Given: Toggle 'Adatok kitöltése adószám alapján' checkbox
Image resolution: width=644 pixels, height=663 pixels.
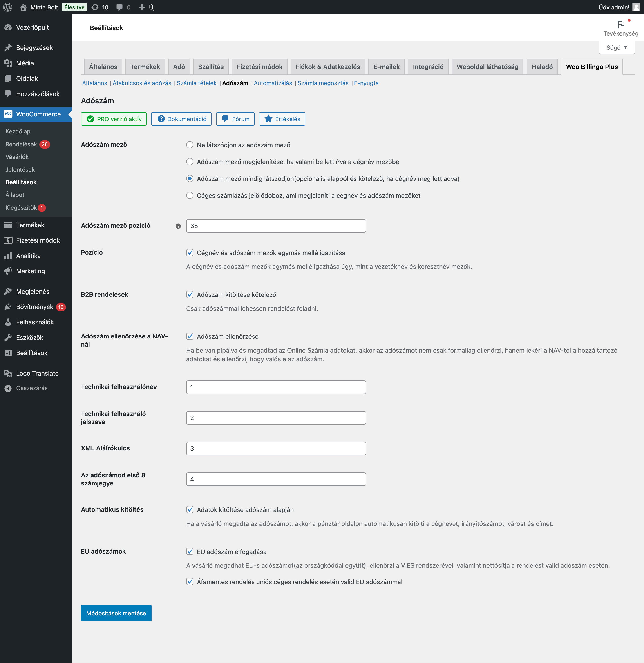Looking at the screenshot, I should 190,509.
